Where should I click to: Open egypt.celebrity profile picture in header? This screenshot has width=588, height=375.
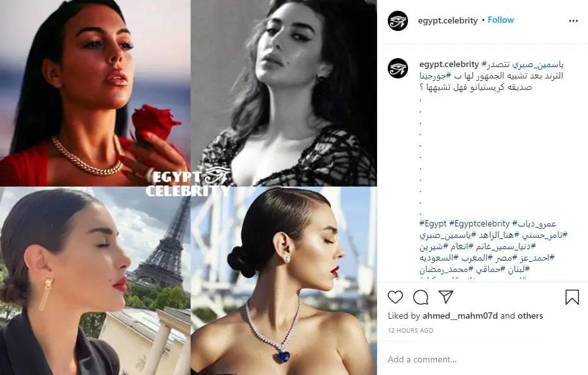click(397, 21)
